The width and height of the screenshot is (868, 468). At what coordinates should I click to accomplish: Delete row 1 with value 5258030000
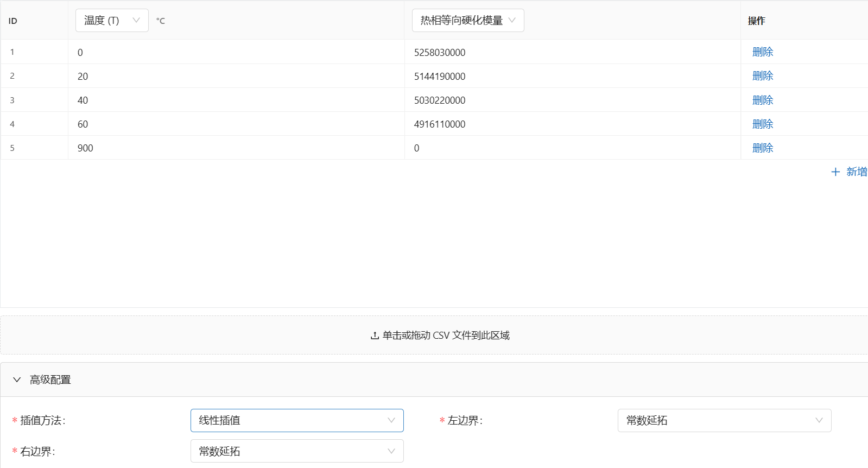point(763,52)
